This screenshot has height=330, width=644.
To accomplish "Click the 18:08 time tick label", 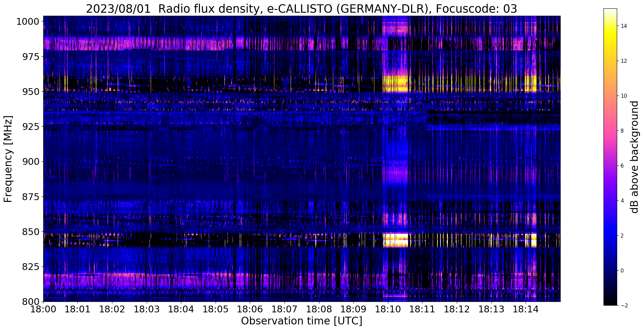I will coord(319,309).
